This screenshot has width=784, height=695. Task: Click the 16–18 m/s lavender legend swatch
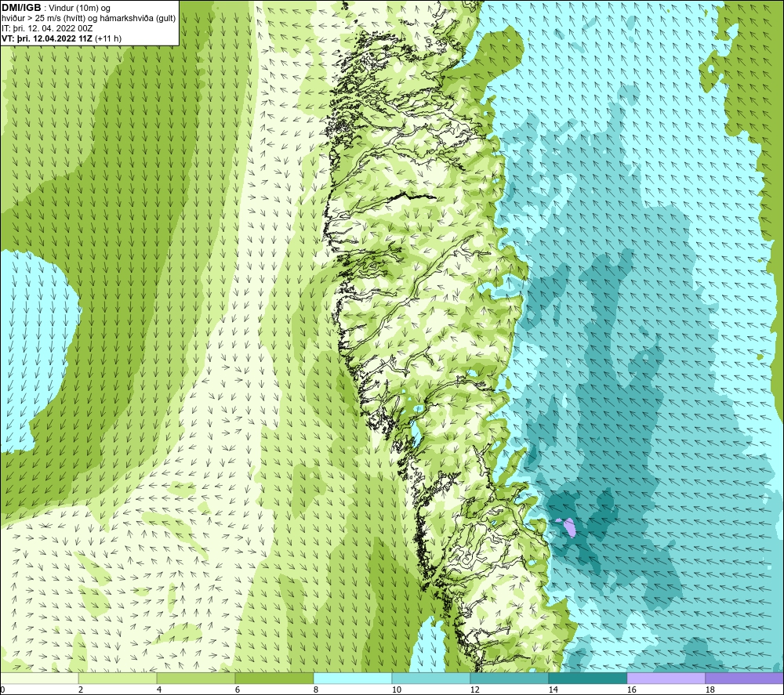[x=666, y=678]
